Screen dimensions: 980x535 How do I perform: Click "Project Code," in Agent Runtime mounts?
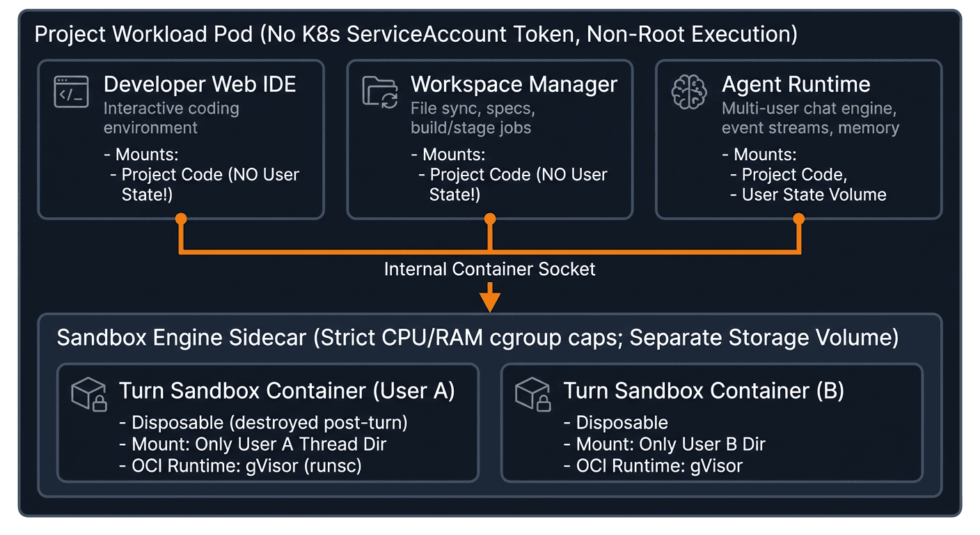pyautogui.click(x=794, y=175)
